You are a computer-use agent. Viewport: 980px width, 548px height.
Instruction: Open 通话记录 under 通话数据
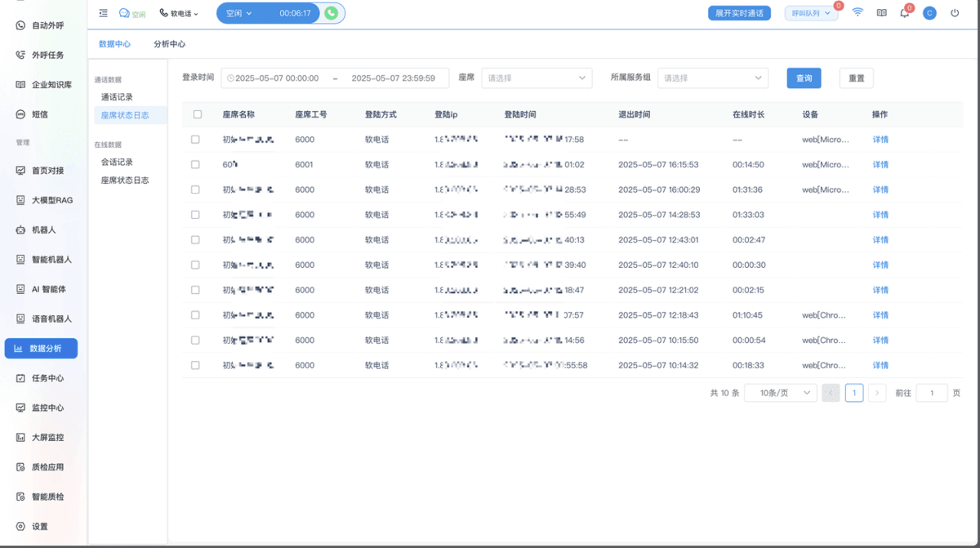(x=117, y=97)
